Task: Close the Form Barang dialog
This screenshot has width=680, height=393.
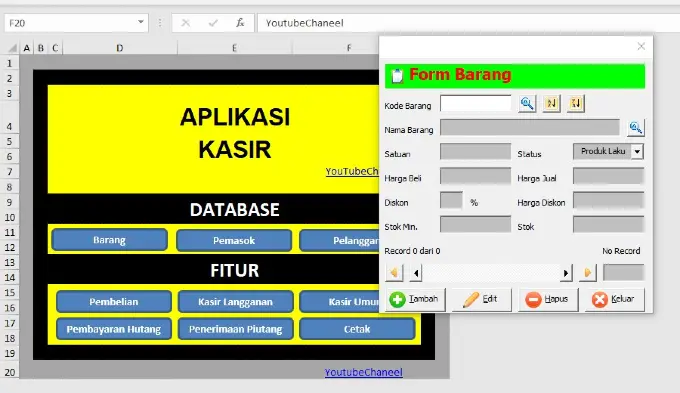Action: coord(641,46)
